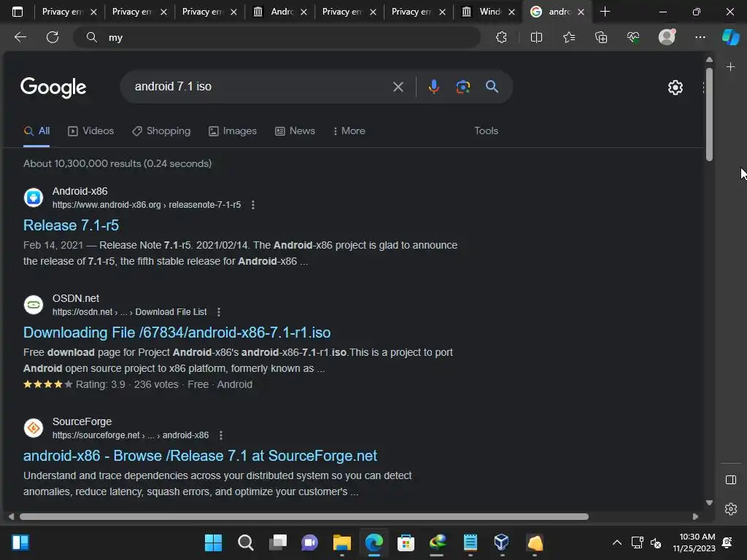The height and width of the screenshot is (560, 747).
Task: Add a sidebar app with plus icon
Action: tap(731, 67)
